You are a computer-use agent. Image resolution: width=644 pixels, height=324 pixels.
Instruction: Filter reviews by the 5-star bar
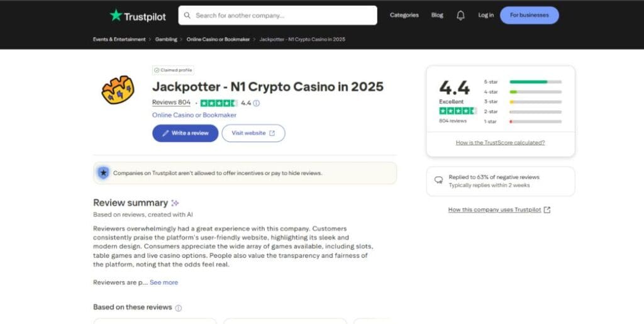[x=535, y=82]
